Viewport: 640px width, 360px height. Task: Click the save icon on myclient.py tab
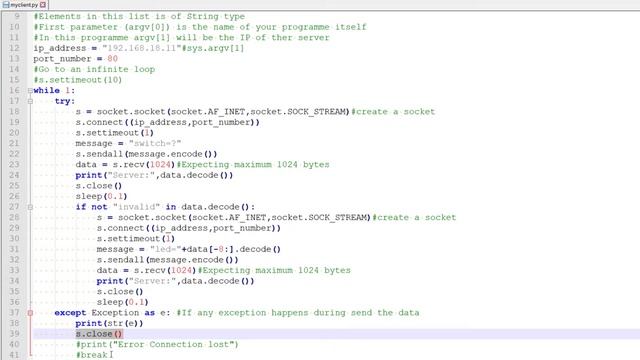click(6, 5)
